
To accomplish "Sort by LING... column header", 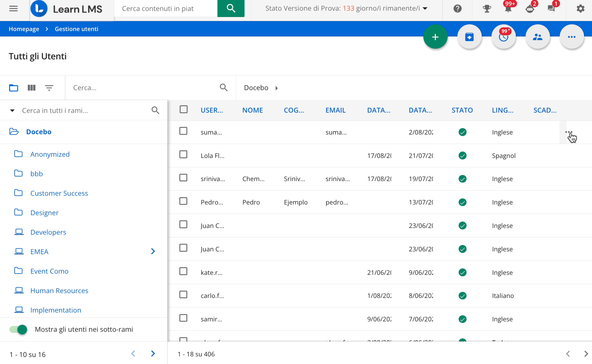I will tap(503, 110).
